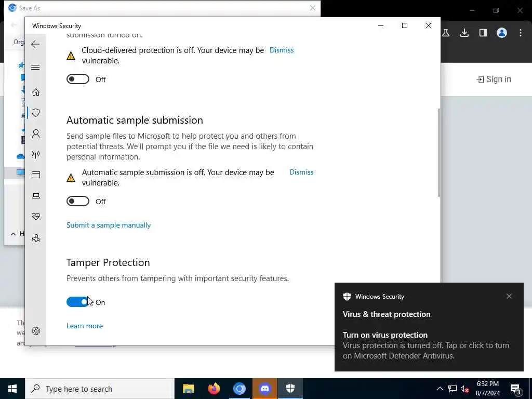Open Firewall & network protection icon
Screen dimensions: 532x399
tap(36, 155)
